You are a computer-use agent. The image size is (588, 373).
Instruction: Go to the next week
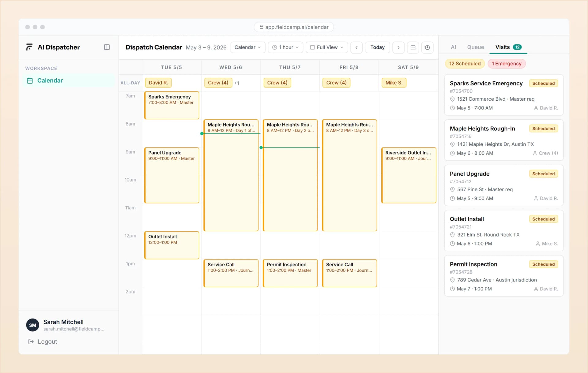(398, 47)
